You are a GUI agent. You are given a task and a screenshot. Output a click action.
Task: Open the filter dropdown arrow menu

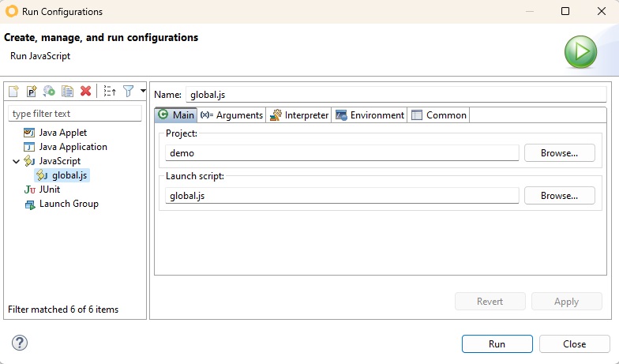click(143, 91)
